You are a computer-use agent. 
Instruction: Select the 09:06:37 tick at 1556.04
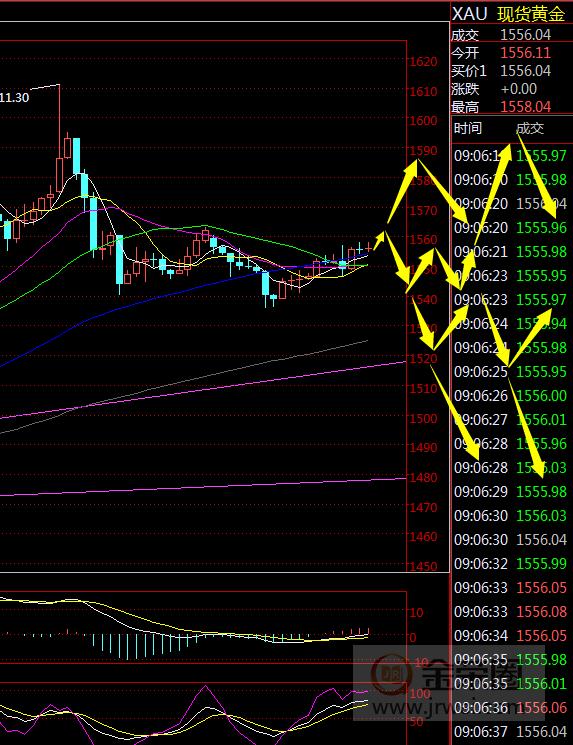[512, 732]
